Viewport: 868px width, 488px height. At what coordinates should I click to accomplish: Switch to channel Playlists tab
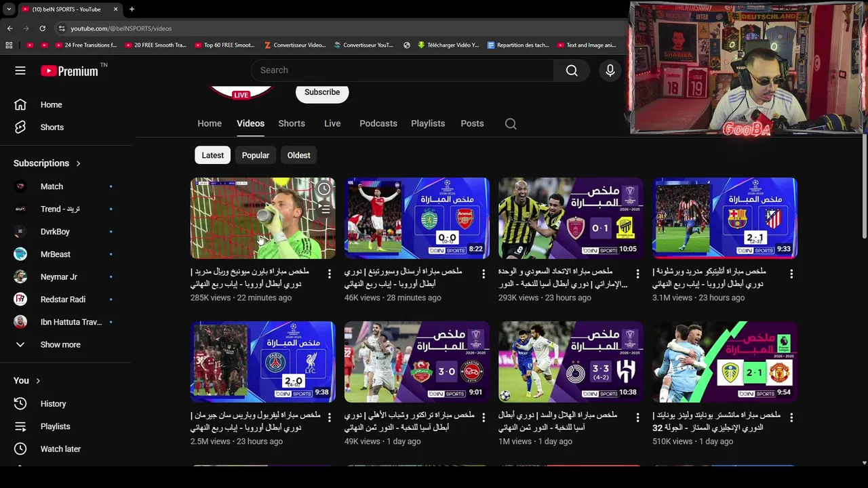point(428,123)
